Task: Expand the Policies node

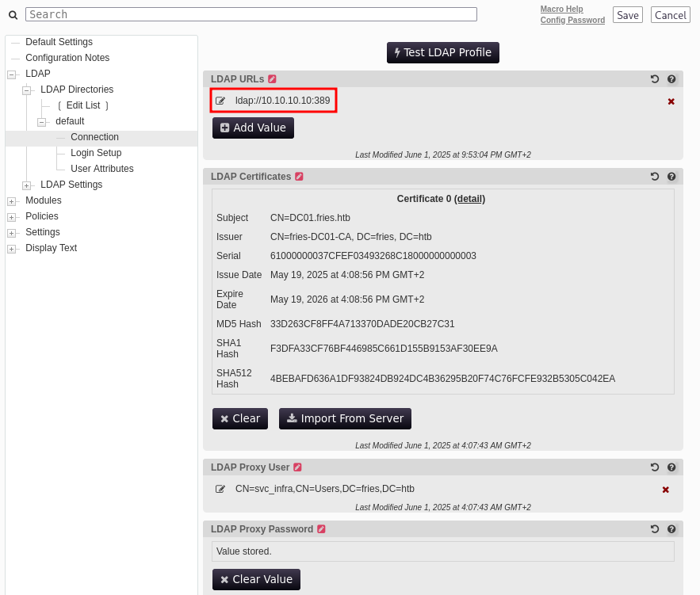Action: (12, 217)
